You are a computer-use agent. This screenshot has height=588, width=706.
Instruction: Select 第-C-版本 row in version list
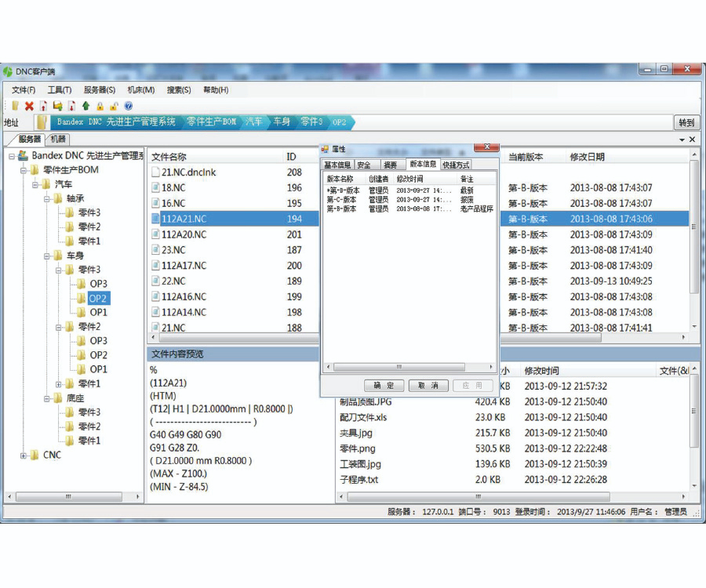pos(342,200)
